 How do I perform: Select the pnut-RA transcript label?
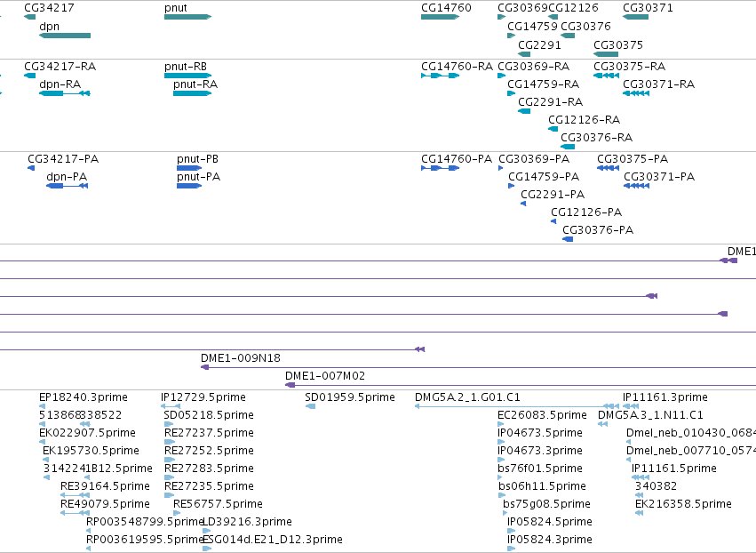coord(195,84)
